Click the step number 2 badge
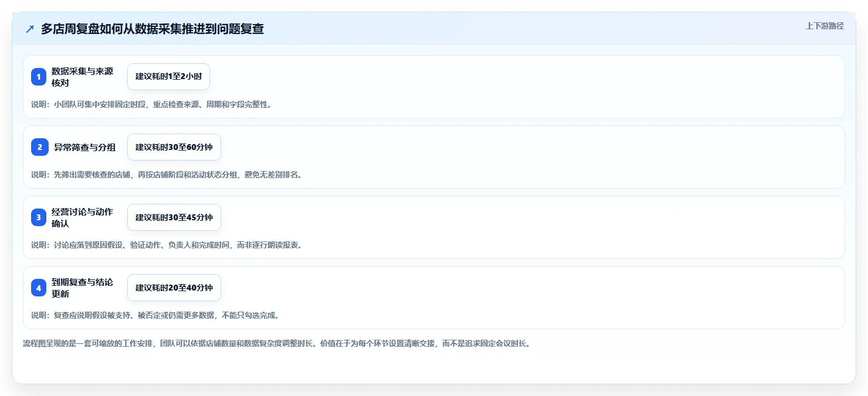Viewport: 868px width, 396px height. (x=40, y=147)
